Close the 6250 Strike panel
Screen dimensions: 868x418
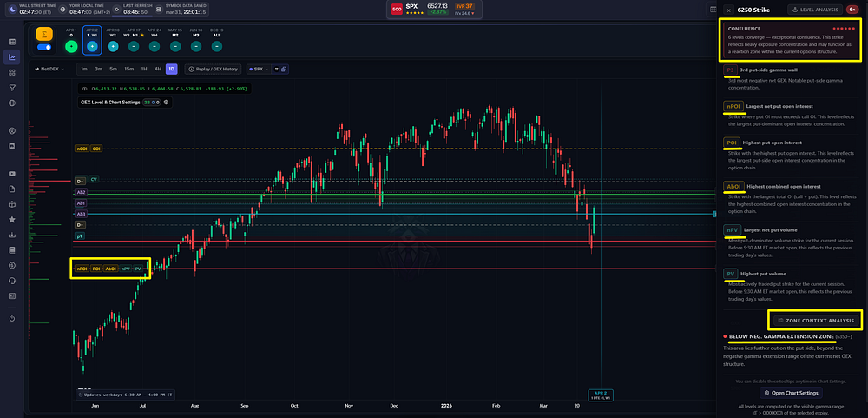729,10
